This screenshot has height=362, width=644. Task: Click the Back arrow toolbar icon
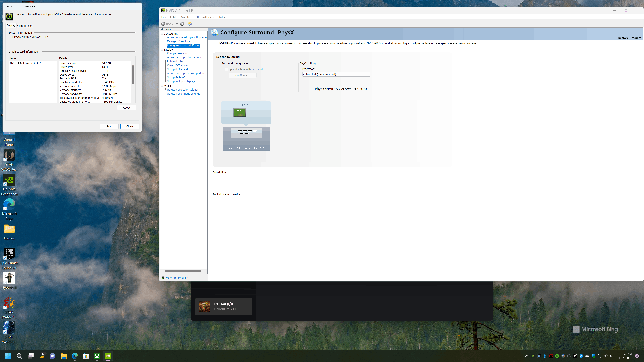click(163, 24)
